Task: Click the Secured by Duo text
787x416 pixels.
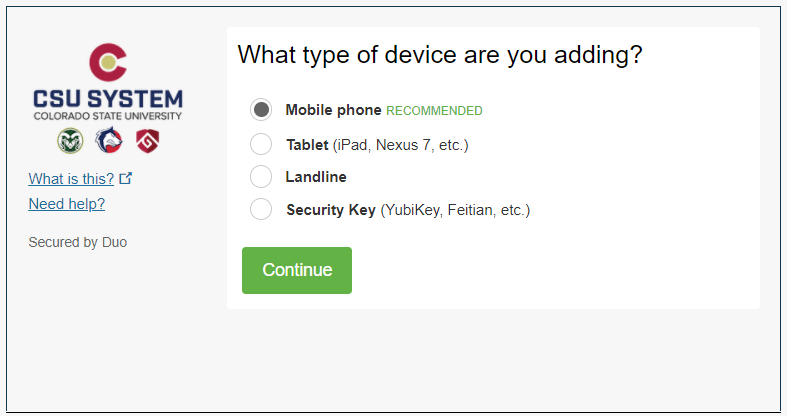Action: click(78, 242)
